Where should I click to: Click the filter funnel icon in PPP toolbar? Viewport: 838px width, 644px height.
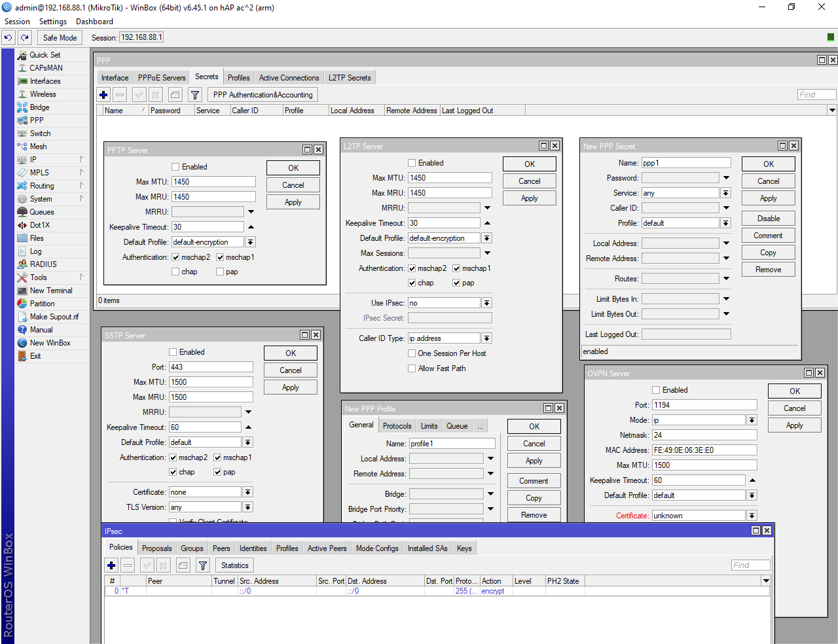coord(195,95)
